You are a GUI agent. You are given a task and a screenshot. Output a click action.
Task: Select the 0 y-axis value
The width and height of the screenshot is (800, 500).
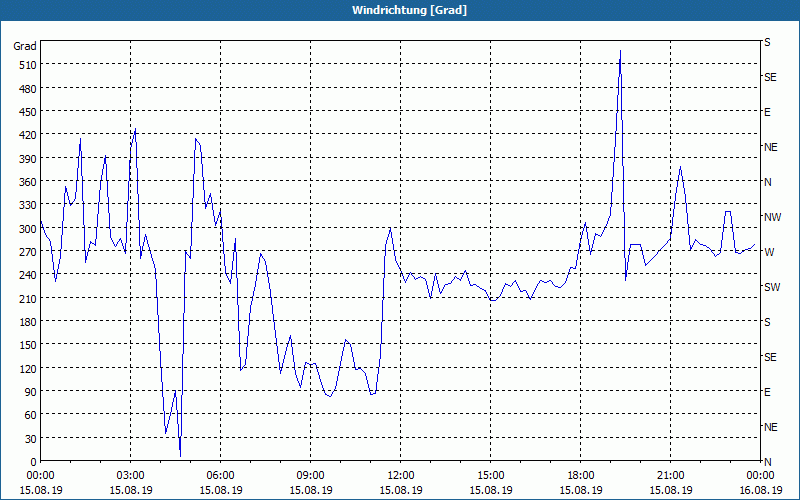click(x=34, y=462)
